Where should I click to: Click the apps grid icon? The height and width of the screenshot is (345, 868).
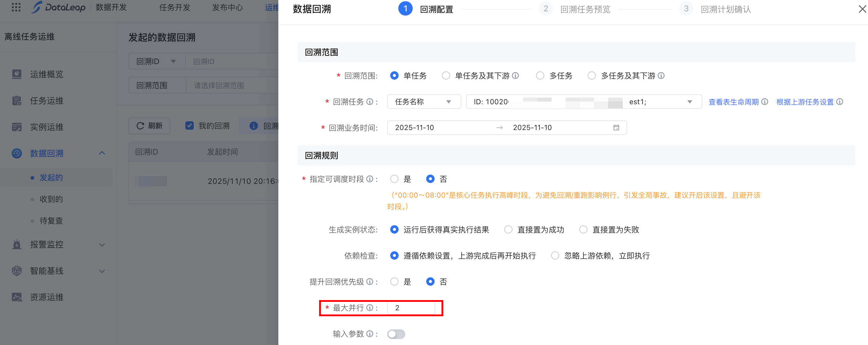click(x=16, y=7)
